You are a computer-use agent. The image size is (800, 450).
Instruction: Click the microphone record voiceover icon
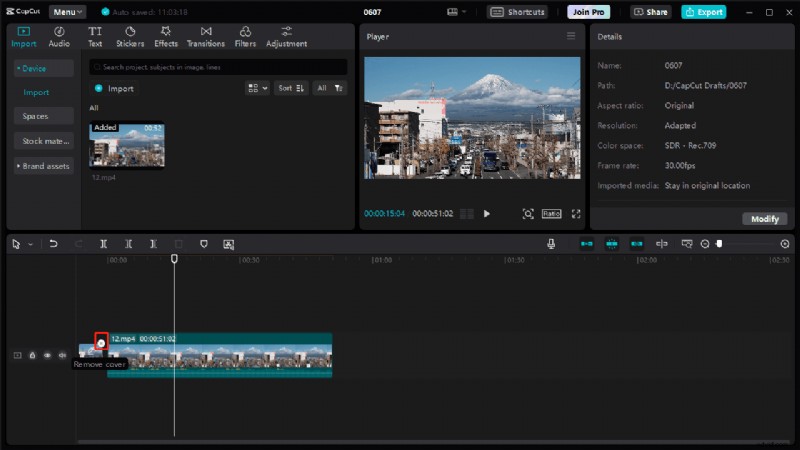(551, 244)
